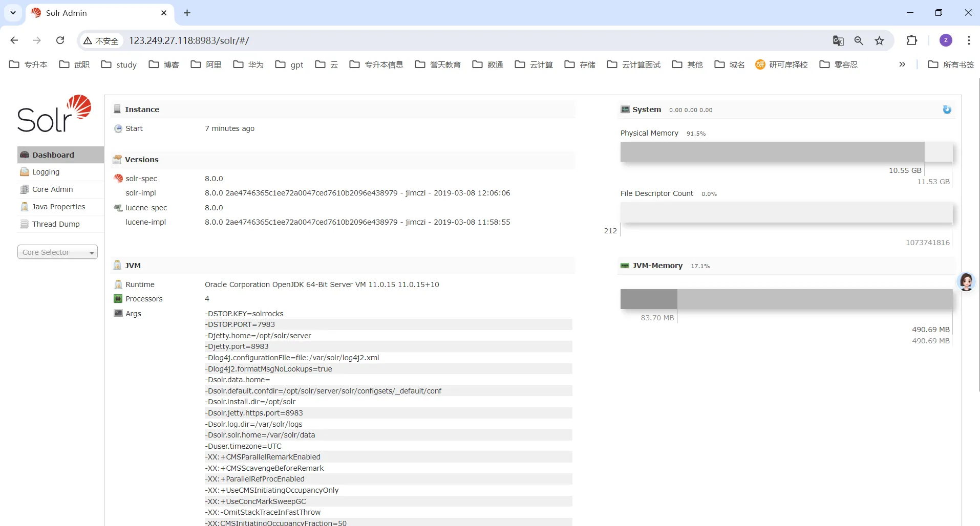
Task: Click the JVM-Memory usage bar
Action: click(x=786, y=299)
